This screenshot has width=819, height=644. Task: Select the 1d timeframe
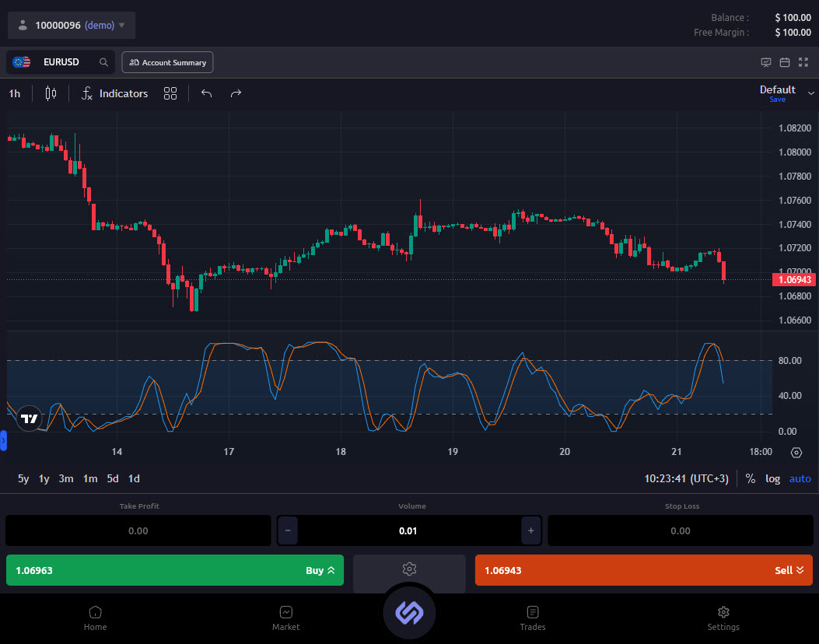133,478
